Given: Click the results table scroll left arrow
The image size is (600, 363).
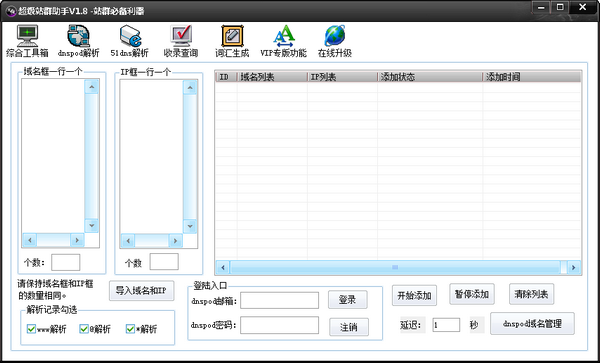Looking at the screenshot, I should pos(223,267).
